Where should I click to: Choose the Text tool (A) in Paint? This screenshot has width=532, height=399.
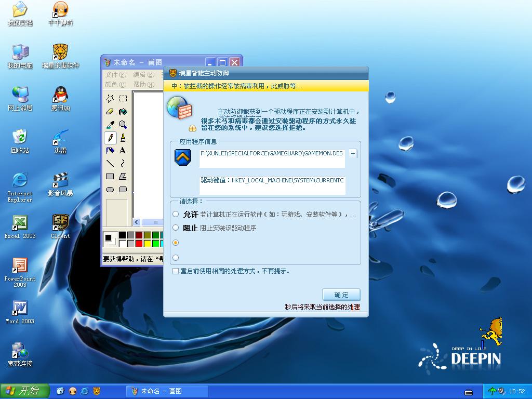(123, 150)
